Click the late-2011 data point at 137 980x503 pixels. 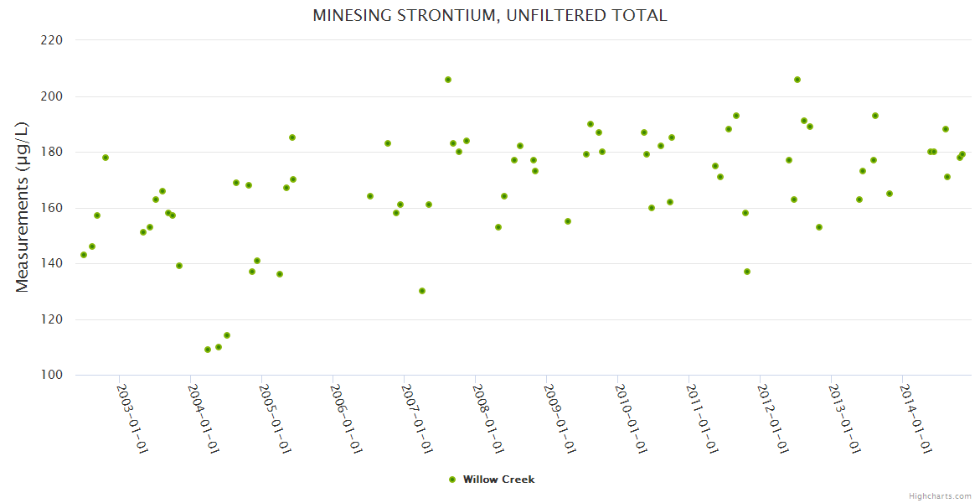click(747, 272)
